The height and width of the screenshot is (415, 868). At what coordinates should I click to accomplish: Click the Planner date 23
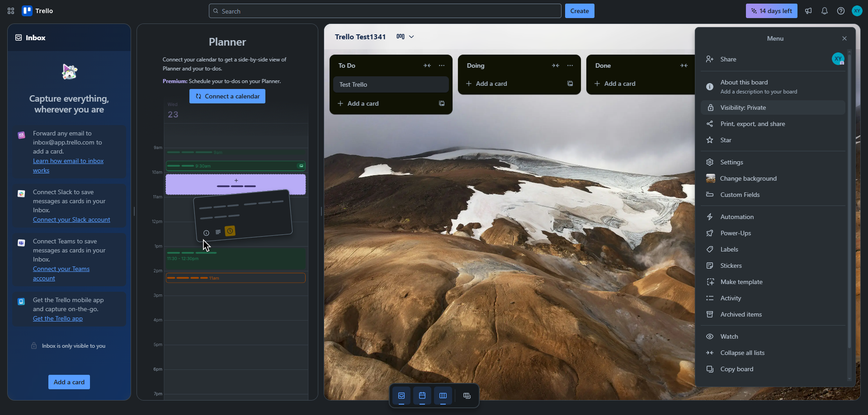pos(173,115)
